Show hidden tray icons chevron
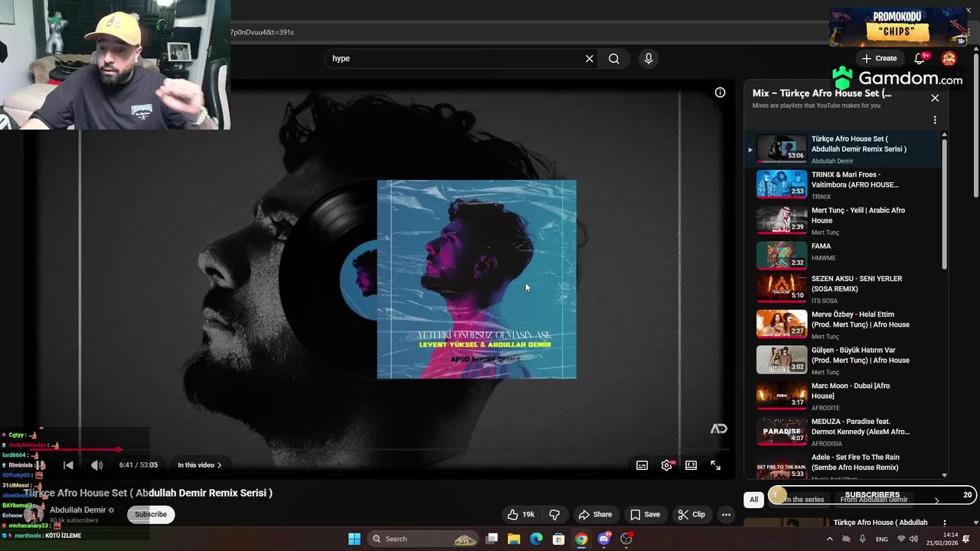Screen dimensions: 980x551 coord(830,539)
